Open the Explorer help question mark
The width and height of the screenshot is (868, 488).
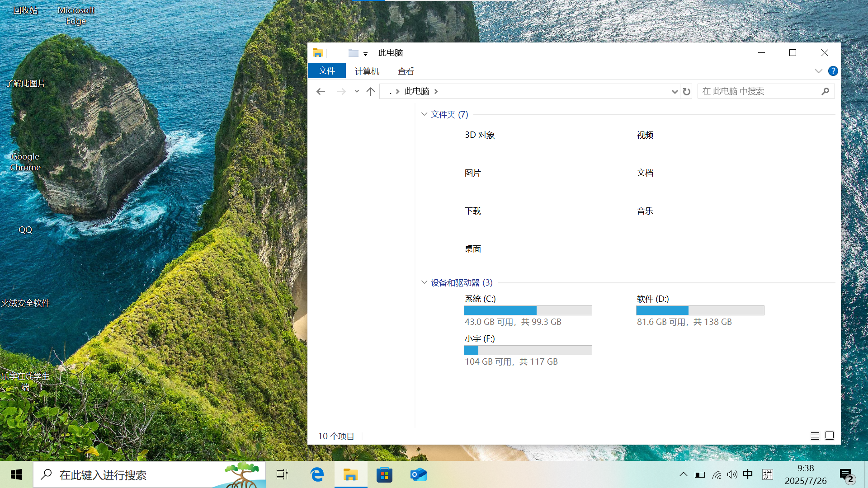pyautogui.click(x=833, y=71)
